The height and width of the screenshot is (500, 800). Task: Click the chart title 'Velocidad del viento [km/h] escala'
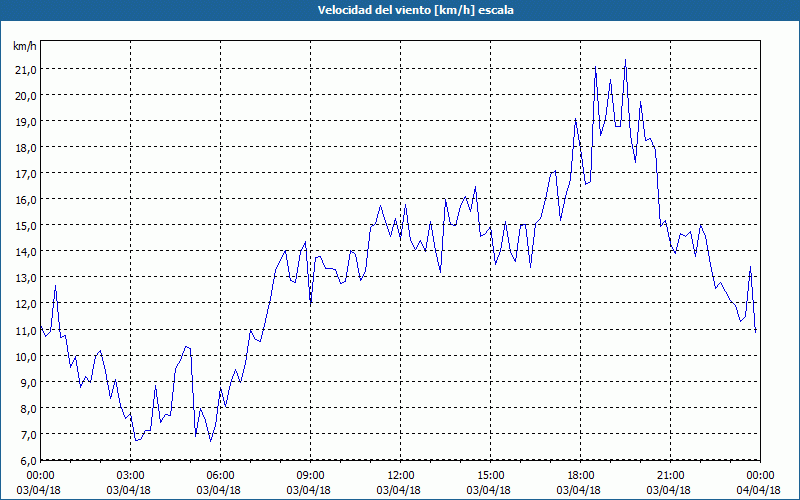pyautogui.click(x=415, y=10)
